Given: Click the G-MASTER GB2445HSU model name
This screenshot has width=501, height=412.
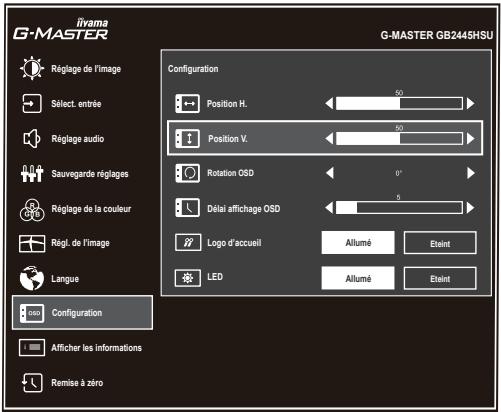Looking at the screenshot, I should [x=437, y=35].
